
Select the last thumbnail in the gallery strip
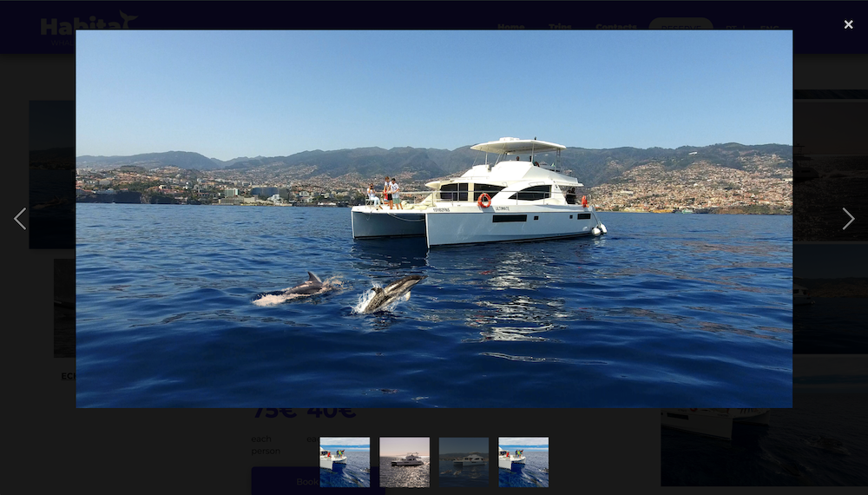(523, 462)
